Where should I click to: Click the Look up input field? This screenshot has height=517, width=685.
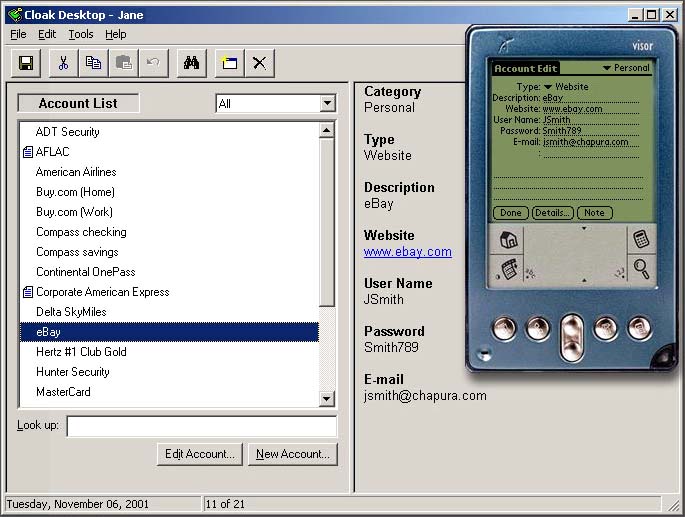pyautogui.click(x=202, y=427)
